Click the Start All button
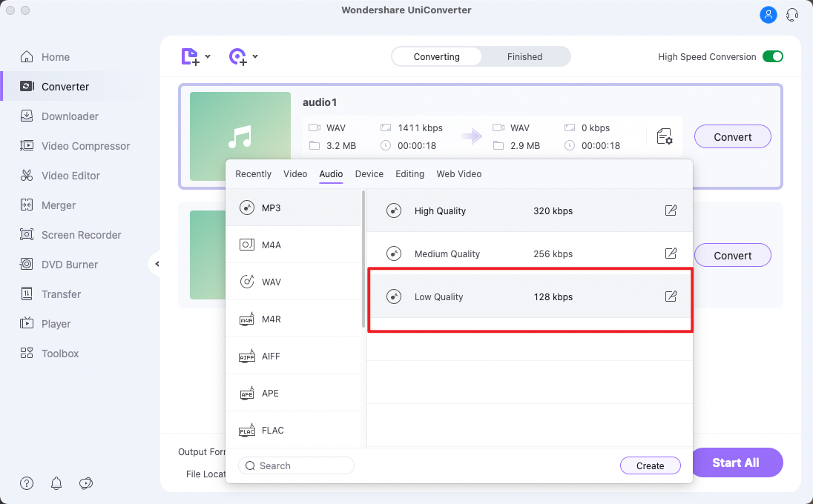813x504 pixels. pyautogui.click(x=735, y=462)
